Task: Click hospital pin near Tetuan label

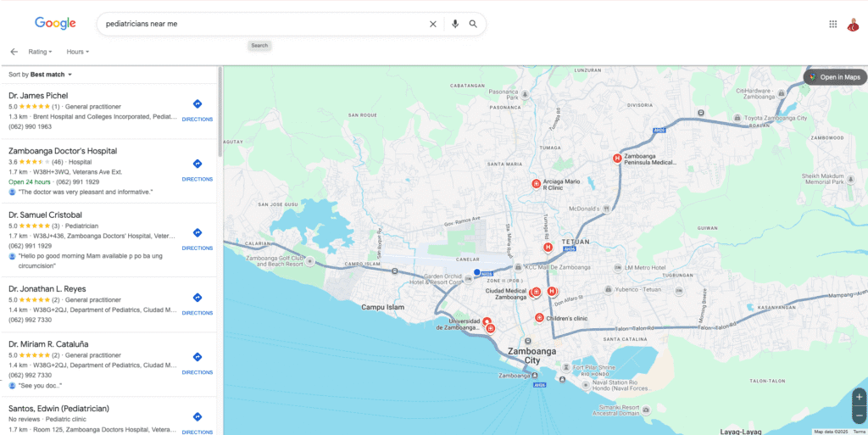Action: pyautogui.click(x=548, y=248)
